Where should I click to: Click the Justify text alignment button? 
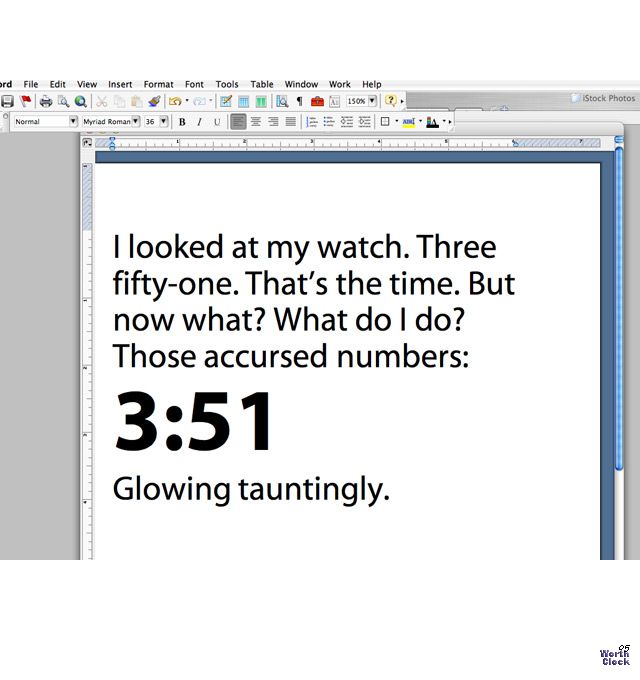pos(290,122)
